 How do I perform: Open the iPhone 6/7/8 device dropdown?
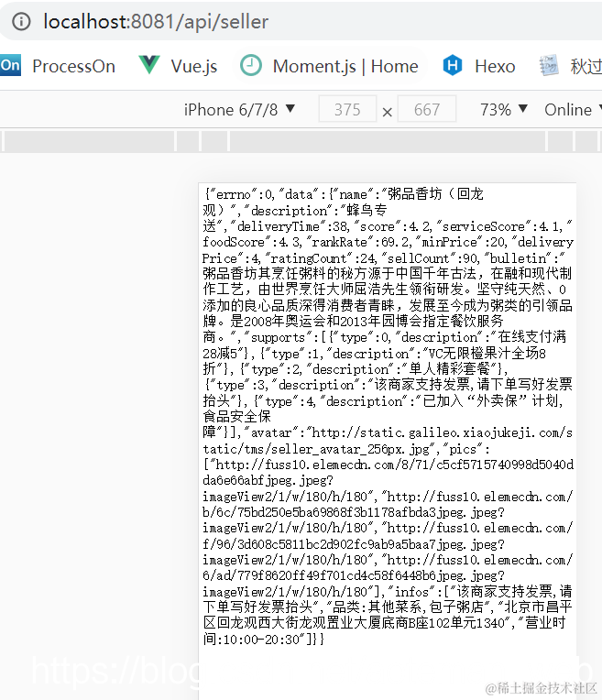pyautogui.click(x=239, y=109)
